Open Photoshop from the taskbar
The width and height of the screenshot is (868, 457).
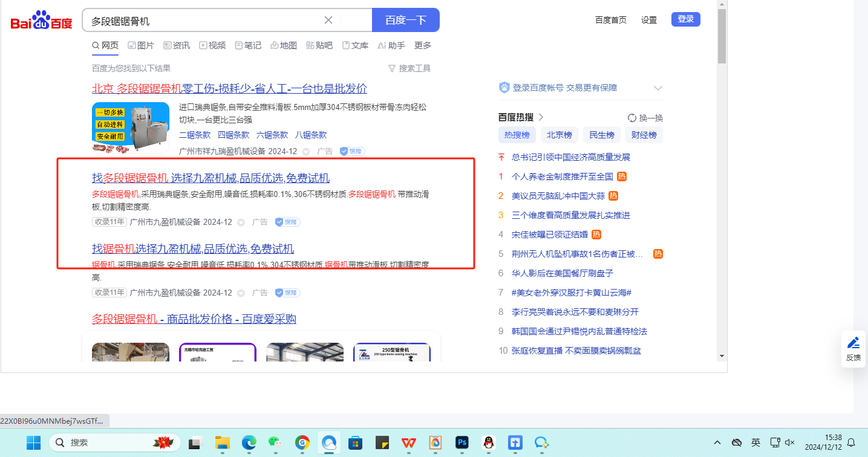(462, 442)
